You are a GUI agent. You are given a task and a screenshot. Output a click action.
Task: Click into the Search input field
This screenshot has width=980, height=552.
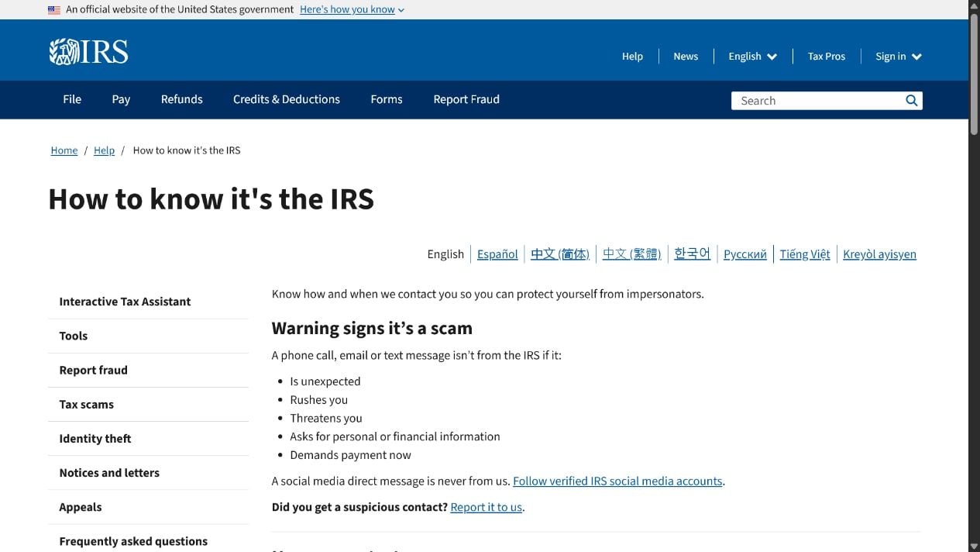[x=817, y=101]
